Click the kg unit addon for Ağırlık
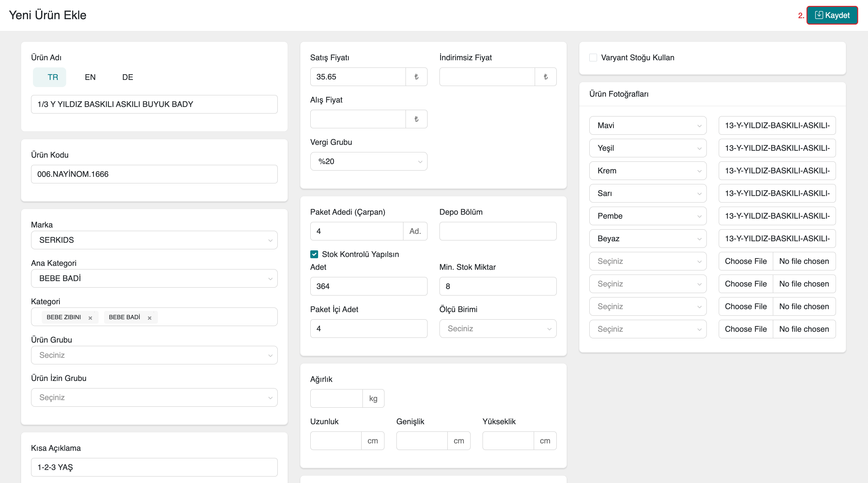Viewport: 868px width, 483px height. click(x=373, y=398)
